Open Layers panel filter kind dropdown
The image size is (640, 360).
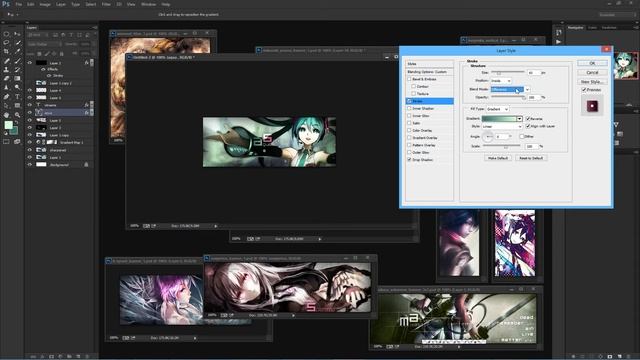coord(37,35)
